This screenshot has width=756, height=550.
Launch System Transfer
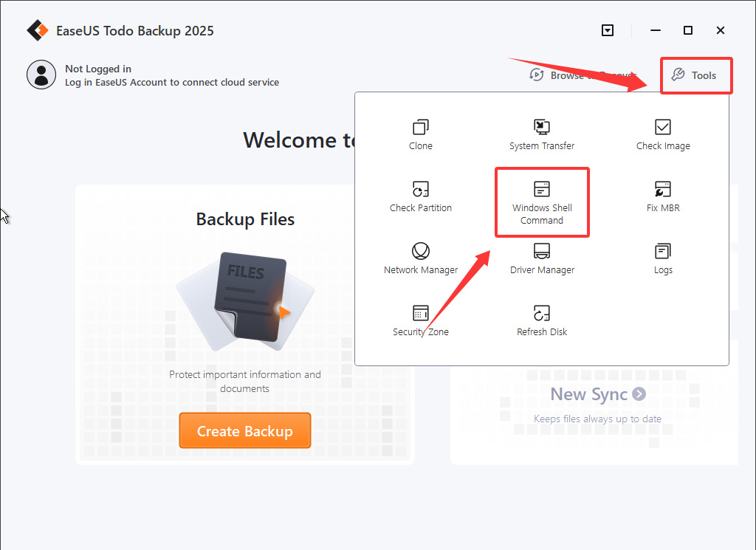click(542, 135)
